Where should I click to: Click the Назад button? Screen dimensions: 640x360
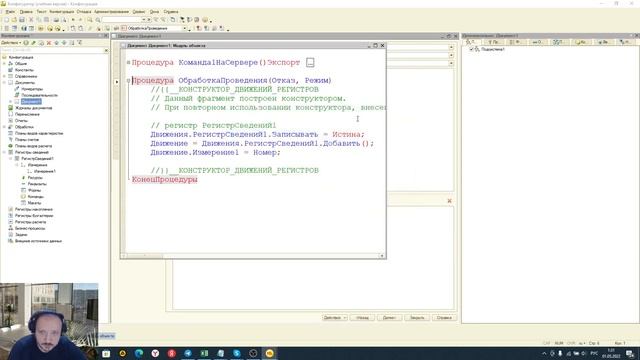pos(362,318)
